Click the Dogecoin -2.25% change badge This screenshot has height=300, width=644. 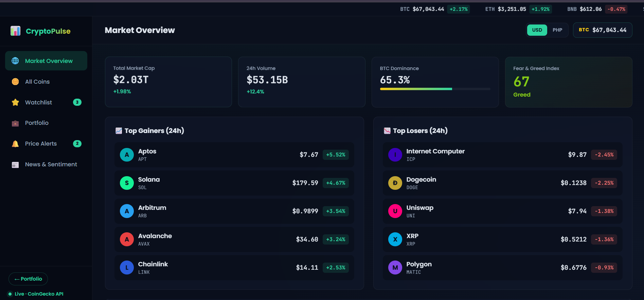604,183
